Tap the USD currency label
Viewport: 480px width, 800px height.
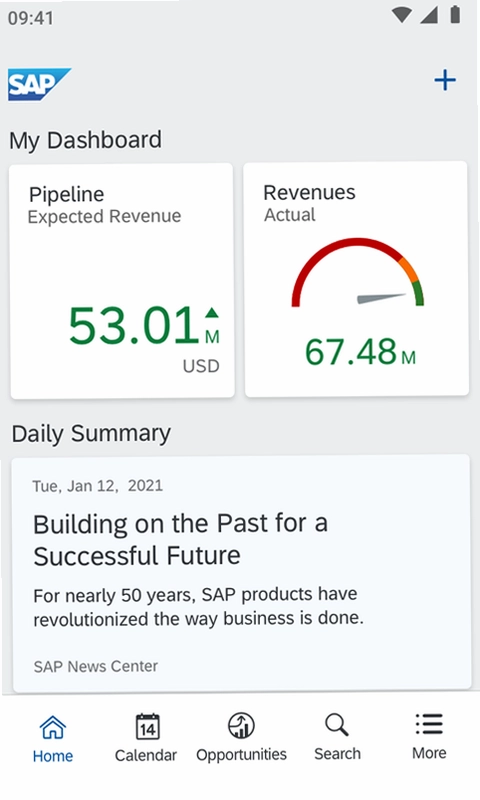pyautogui.click(x=201, y=366)
